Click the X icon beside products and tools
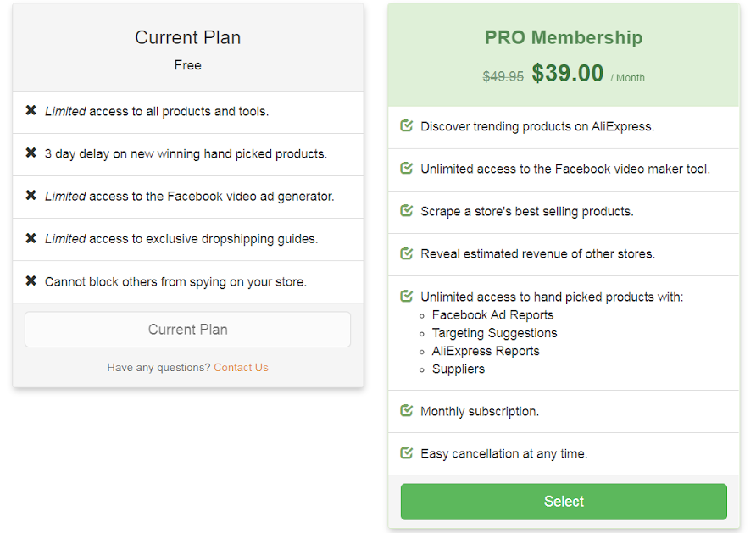This screenshot has width=756, height=533. [x=31, y=111]
